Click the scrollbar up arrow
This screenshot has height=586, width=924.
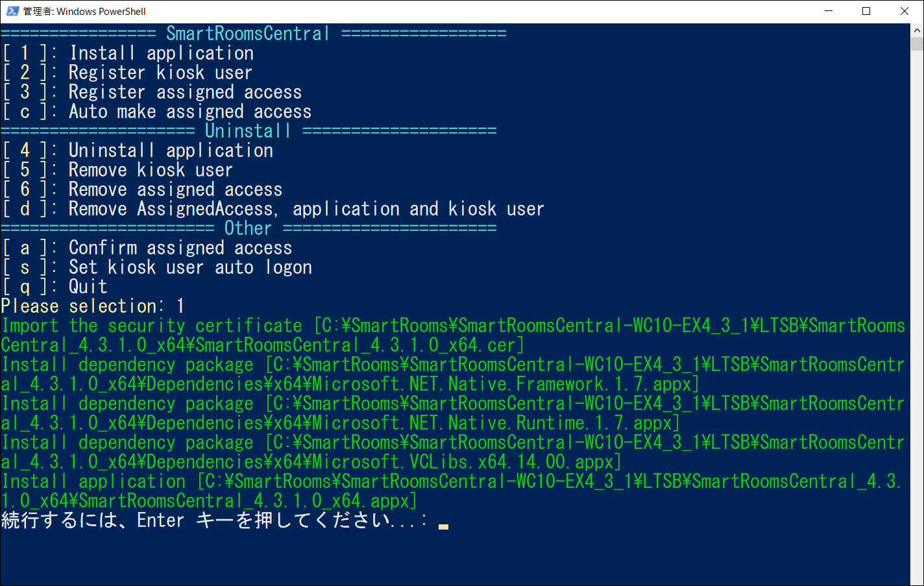917,30
